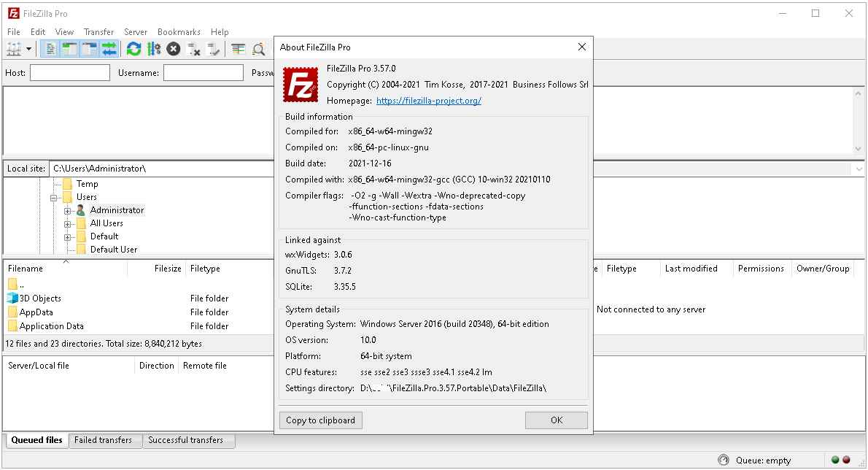868x470 pixels.
Task: Click message log scrollbar up arrow
Action: pyautogui.click(x=858, y=93)
